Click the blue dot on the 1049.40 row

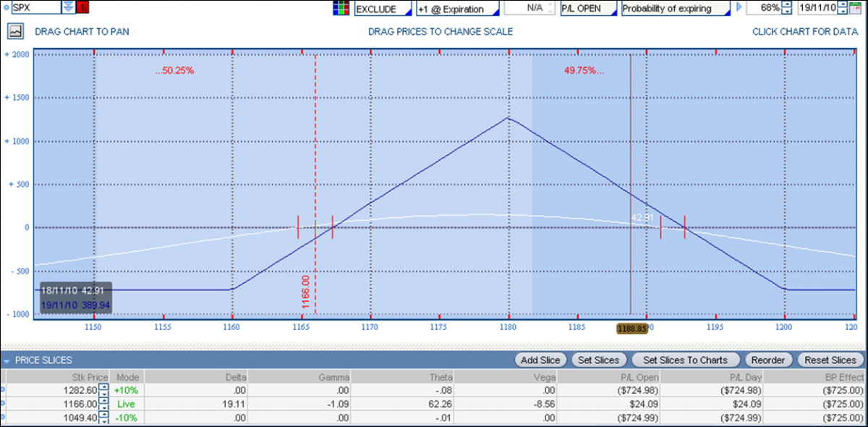click(2, 418)
